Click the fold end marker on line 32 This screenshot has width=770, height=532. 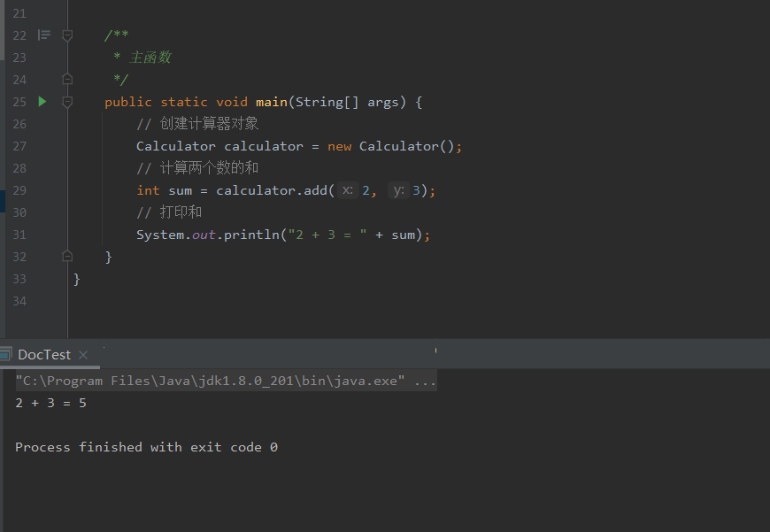point(68,256)
